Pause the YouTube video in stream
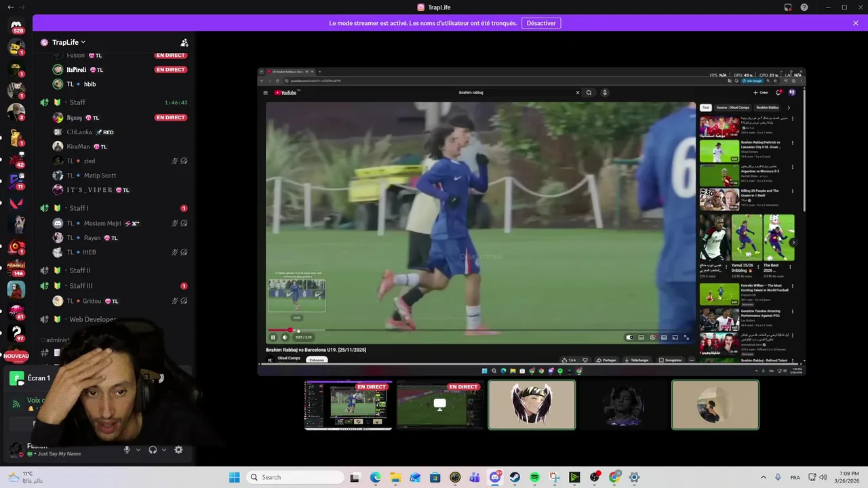Image resolution: width=868 pixels, height=488 pixels. click(x=273, y=337)
